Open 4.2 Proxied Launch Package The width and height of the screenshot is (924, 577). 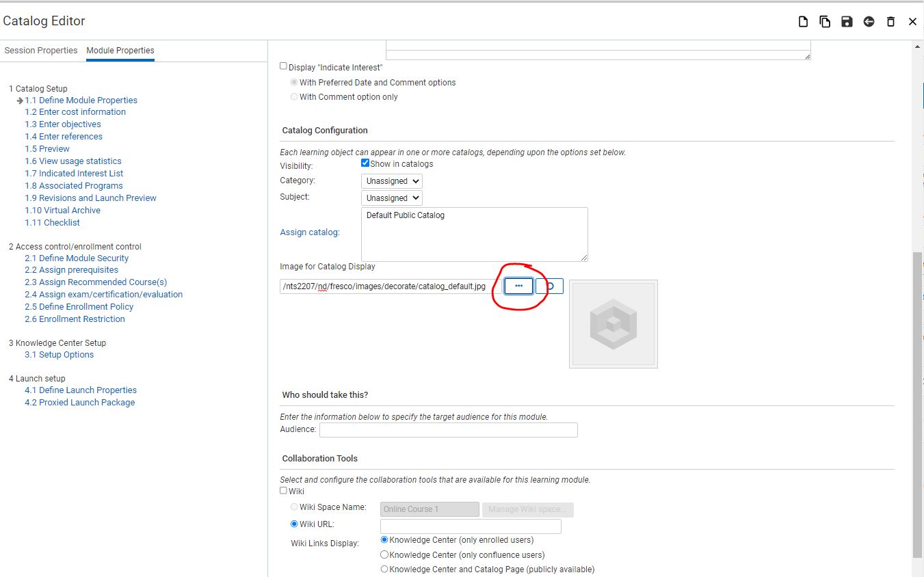click(80, 403)
